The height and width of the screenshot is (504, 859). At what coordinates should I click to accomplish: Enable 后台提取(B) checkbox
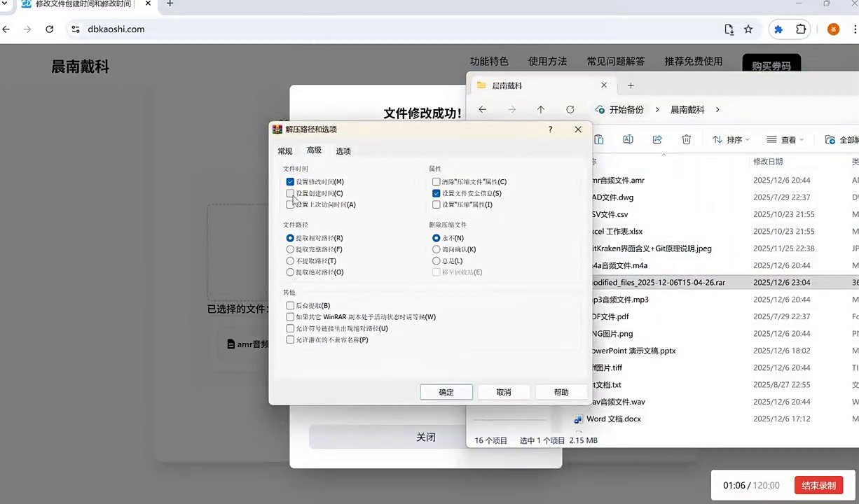(290, 306)
